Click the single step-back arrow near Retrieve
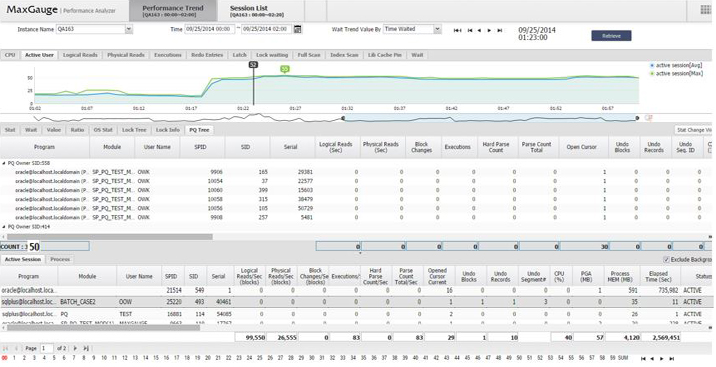This screenshot has height=367, width=716. (479, 30)
